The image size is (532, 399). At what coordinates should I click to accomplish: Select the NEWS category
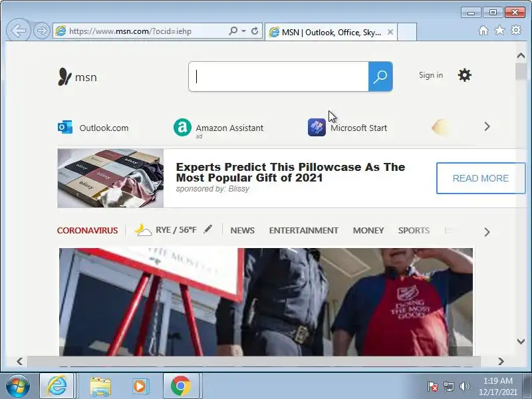click(x=242, y=230)
